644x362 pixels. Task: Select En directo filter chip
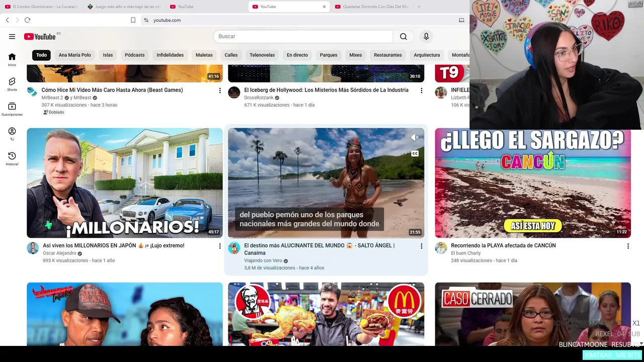(297, 55)
